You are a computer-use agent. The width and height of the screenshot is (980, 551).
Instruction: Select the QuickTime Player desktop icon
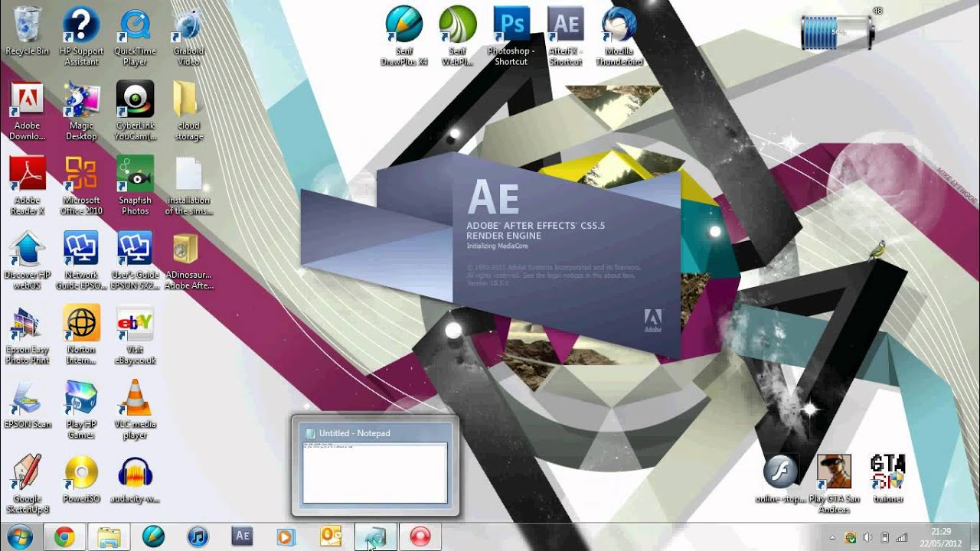tap(135, 36)
